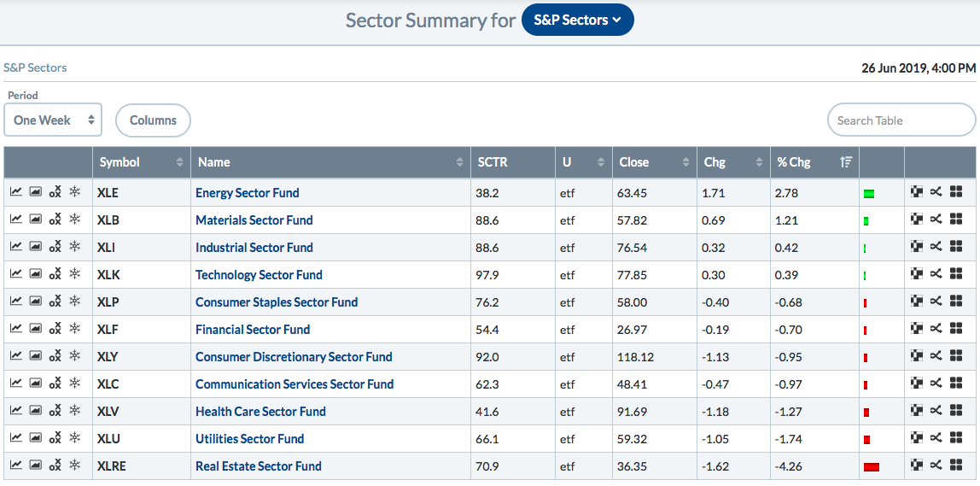980x486 pixels.
Task: Open the CandleGlance grid icon for XLY
Action: click(x=956, y=356)
